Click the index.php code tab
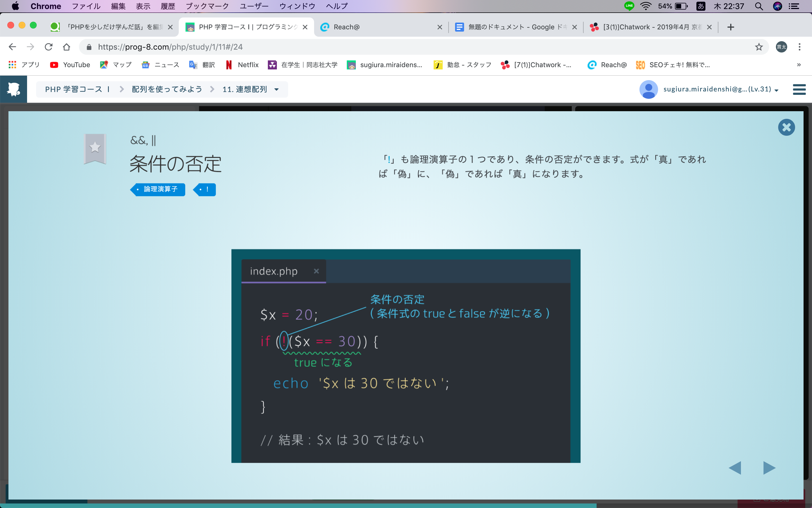This screenshot has width=812, height=508. [x=284, y=271]
